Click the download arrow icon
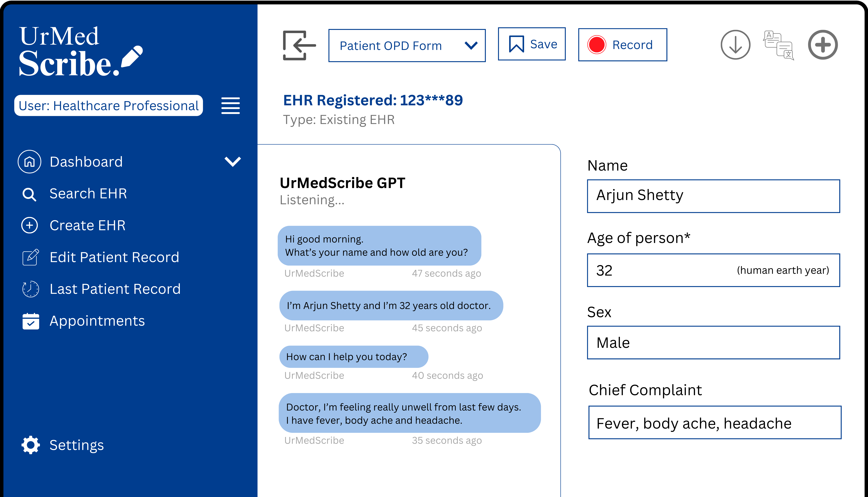The width and height of the screenshot is (868, 497). point(735,45)
